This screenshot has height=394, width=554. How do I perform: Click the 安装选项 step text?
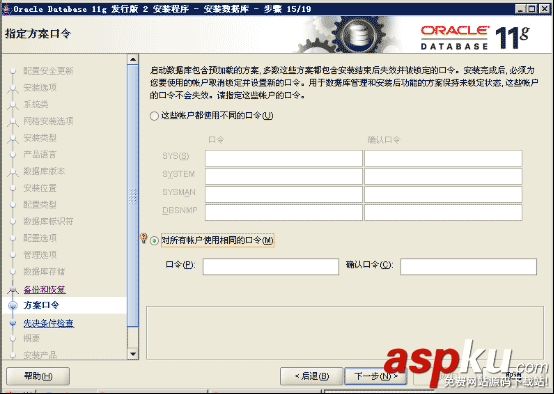[x=40, y=88]
